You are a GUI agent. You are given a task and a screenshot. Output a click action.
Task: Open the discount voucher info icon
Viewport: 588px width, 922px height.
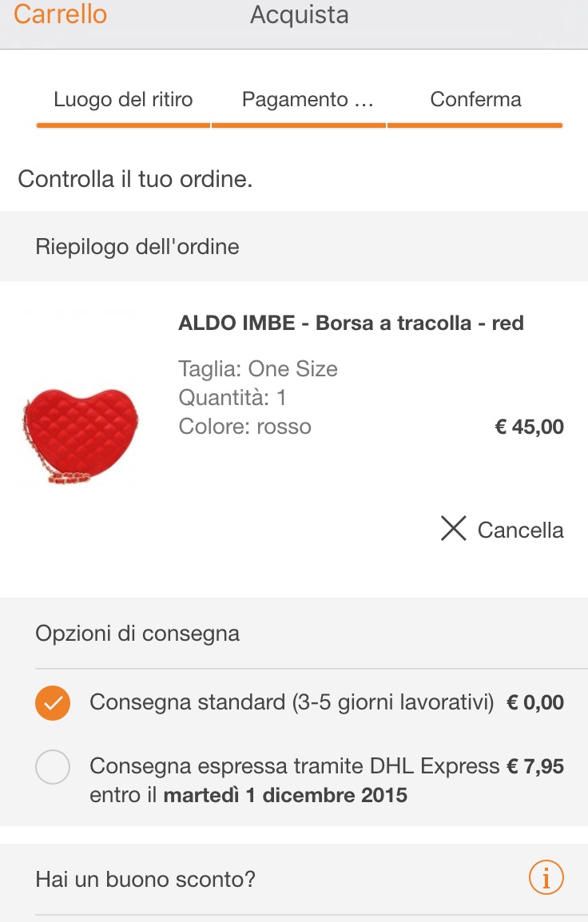(546, 878)
